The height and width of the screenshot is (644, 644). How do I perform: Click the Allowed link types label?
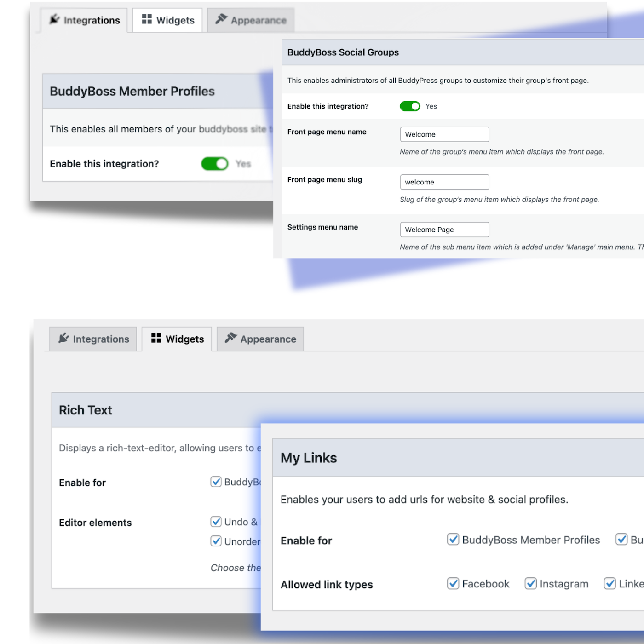click(327, 584)
